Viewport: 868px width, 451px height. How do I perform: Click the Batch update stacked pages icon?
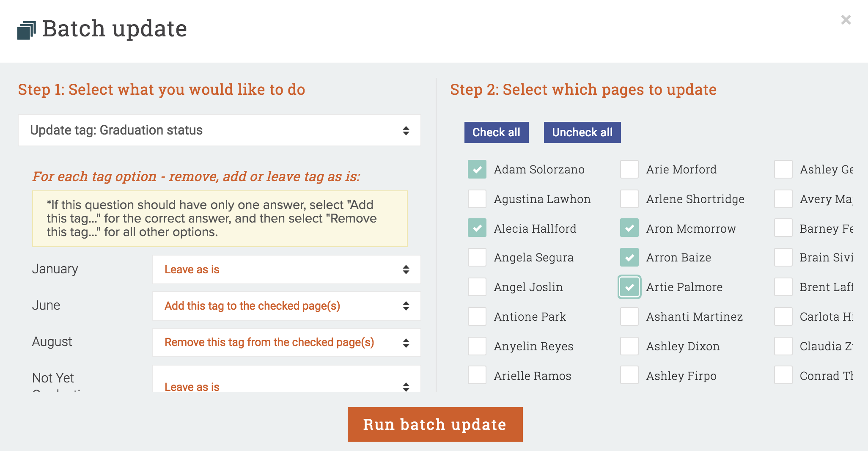(x=26, y=30)
